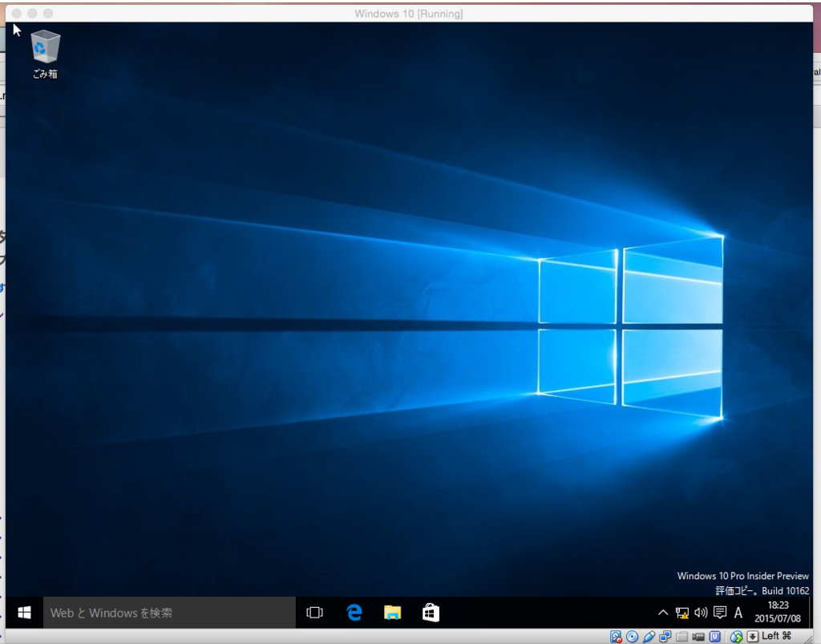Viewport: 821px width, 644px height.
Task: Click the 'Windows 10 [Running]' title text
Action: (408, 14)
